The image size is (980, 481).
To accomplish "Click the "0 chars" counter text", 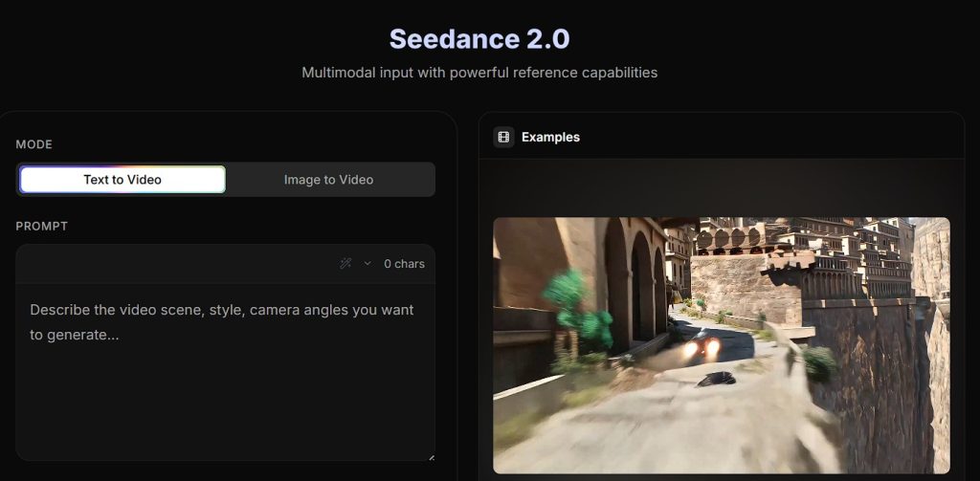I will point(405,264).
